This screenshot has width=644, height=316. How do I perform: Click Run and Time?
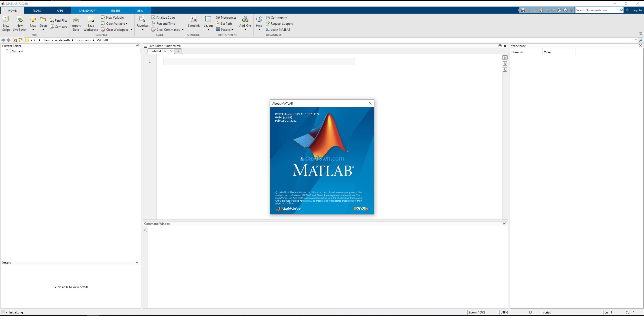click(163, 23)
